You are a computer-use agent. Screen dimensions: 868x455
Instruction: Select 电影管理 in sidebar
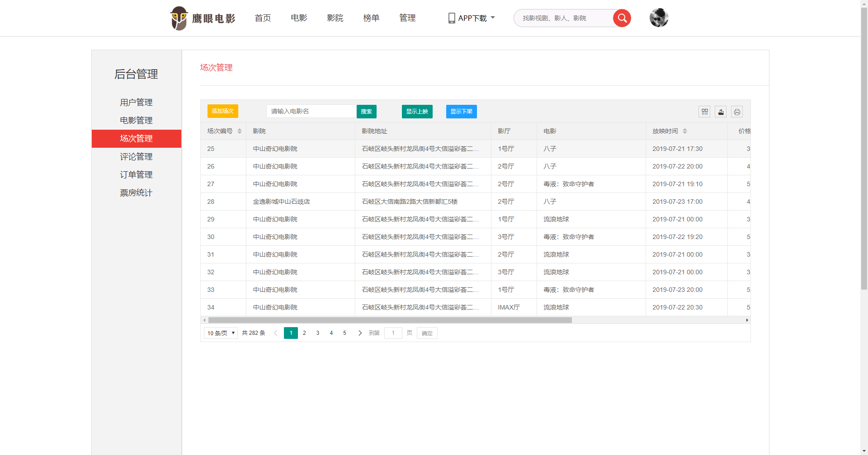(136, 120)
